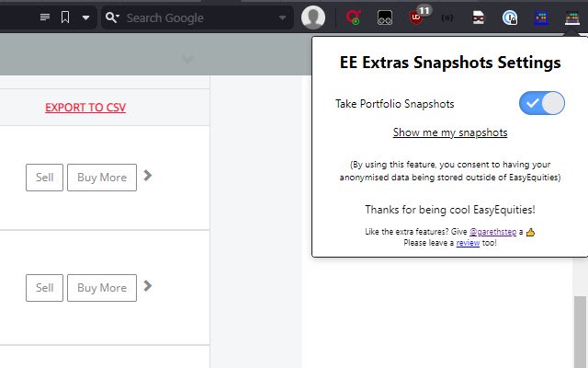Open uBlock Origin extension with badge 11
588x368 pixels.
click(416, 17)
